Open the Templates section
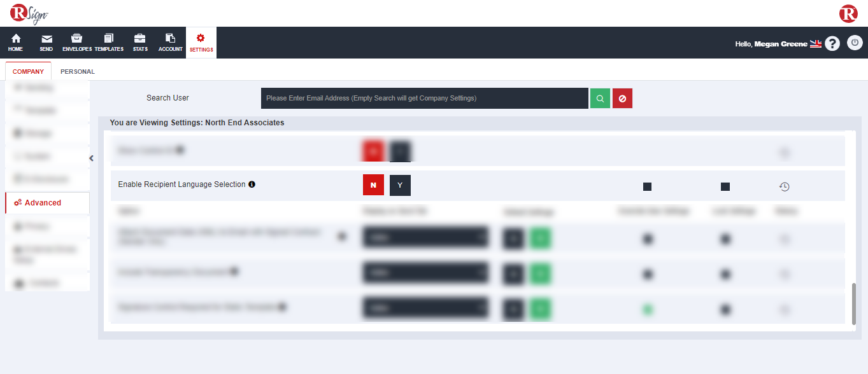The width and height of the screenshot is (868, 374). (x=109, y=43)
